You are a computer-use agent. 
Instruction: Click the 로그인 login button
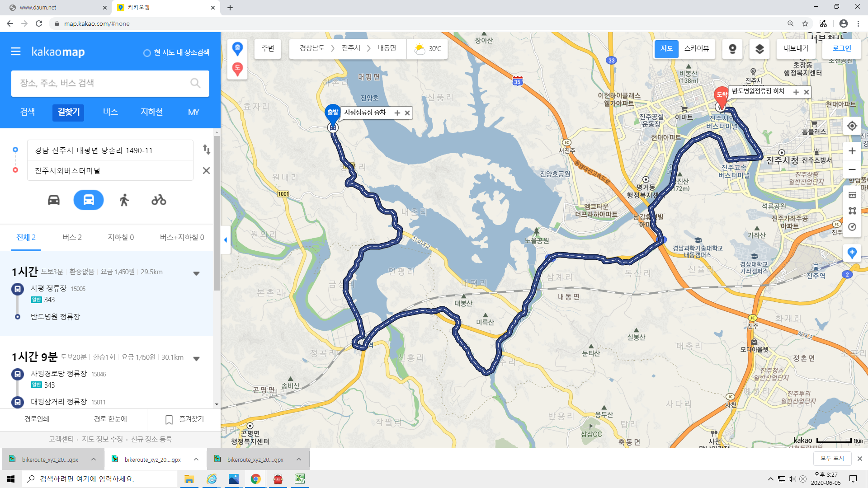pyautogui.click(x=841, y=48)
